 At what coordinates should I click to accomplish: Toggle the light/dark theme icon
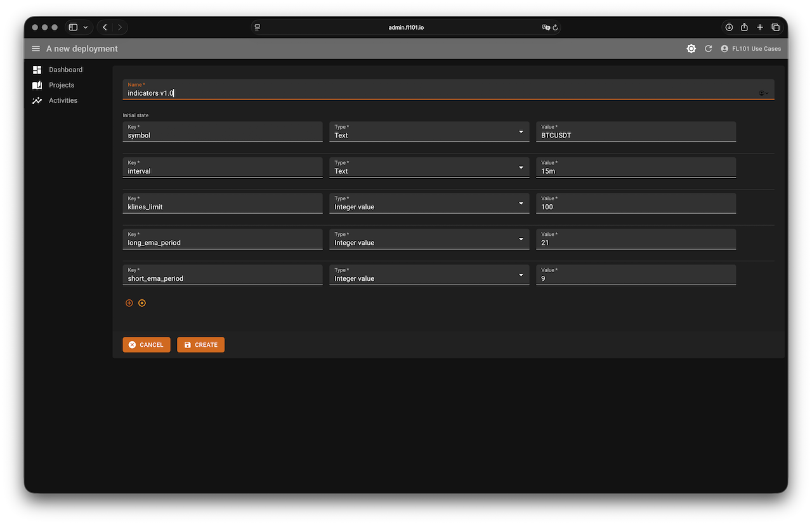pyautogui.click(x=691, y=49)
